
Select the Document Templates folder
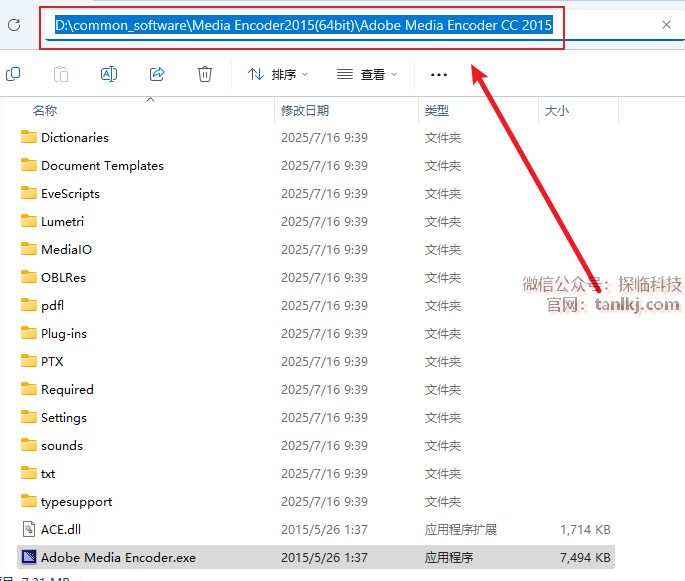(x=101, y=165)
